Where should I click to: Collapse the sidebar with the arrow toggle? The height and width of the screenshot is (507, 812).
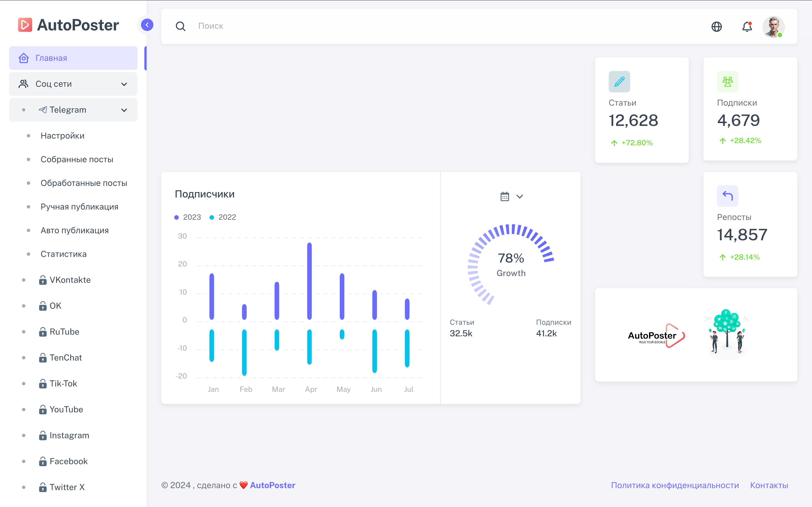[x=147, y=25]
